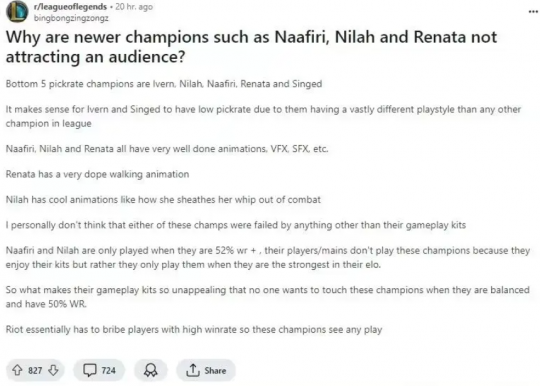Open the 724 comments

99,371
